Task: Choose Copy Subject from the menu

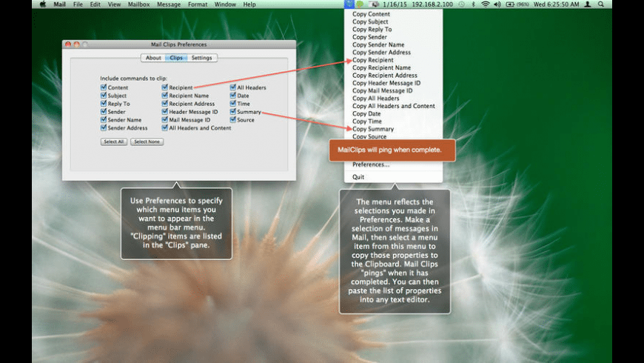Action: click(393, 21)
